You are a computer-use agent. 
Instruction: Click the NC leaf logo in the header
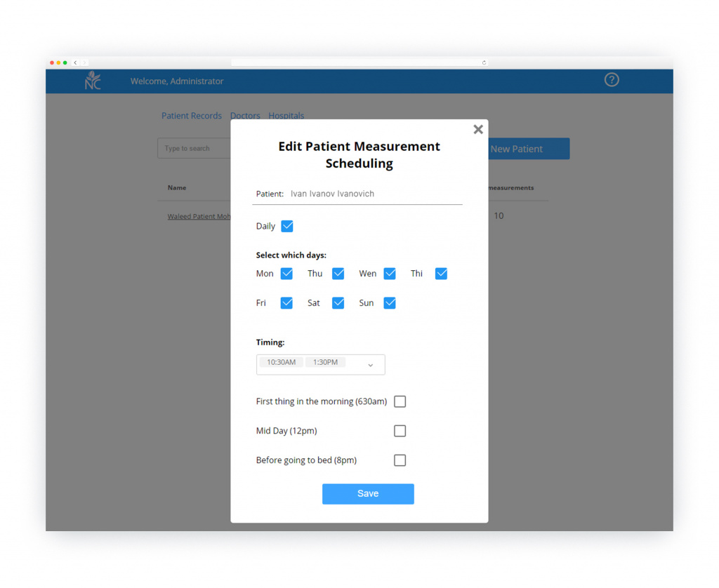pos(93,81)
